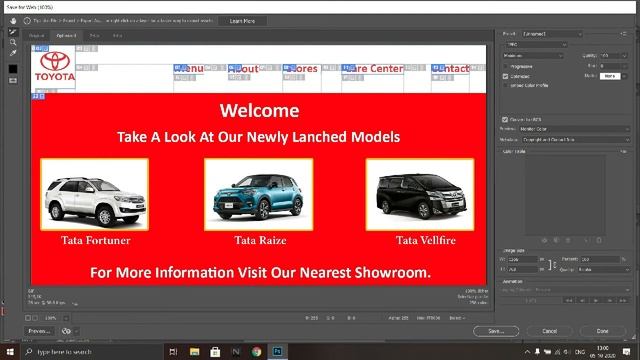
Task: Open the Preset dropdown
Action: (551, 34)
